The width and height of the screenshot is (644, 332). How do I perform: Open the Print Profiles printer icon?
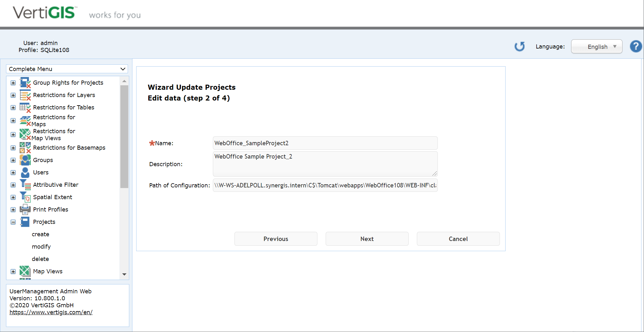pos(25,209)
